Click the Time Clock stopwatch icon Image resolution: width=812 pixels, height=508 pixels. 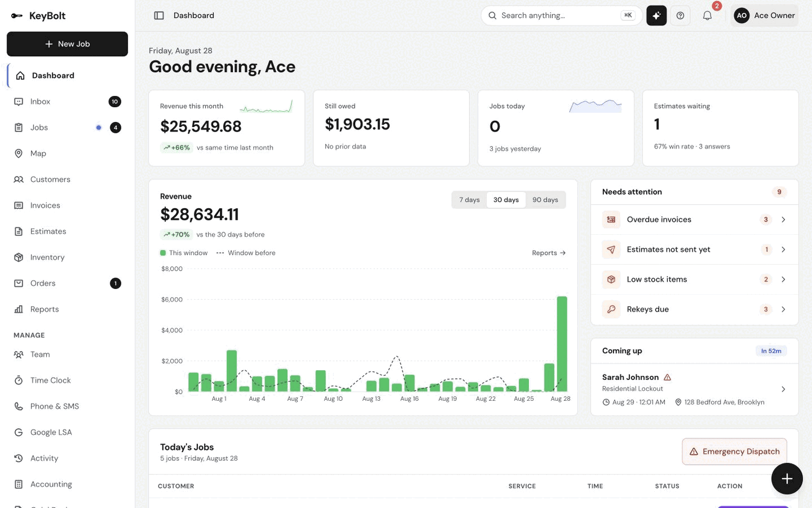click(19, 380)
